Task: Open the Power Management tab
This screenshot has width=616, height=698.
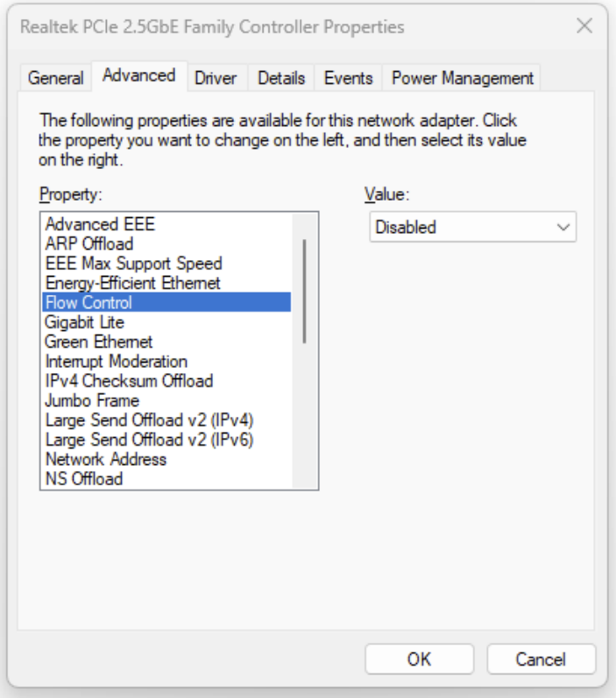Action: click(x=462, y=78)
